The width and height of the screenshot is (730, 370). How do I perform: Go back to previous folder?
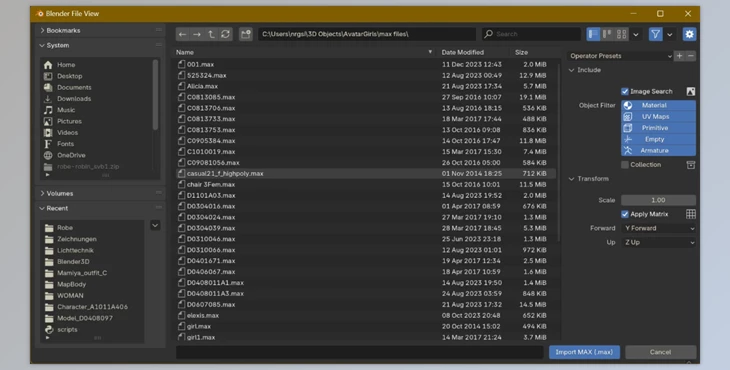click(182, 34)
